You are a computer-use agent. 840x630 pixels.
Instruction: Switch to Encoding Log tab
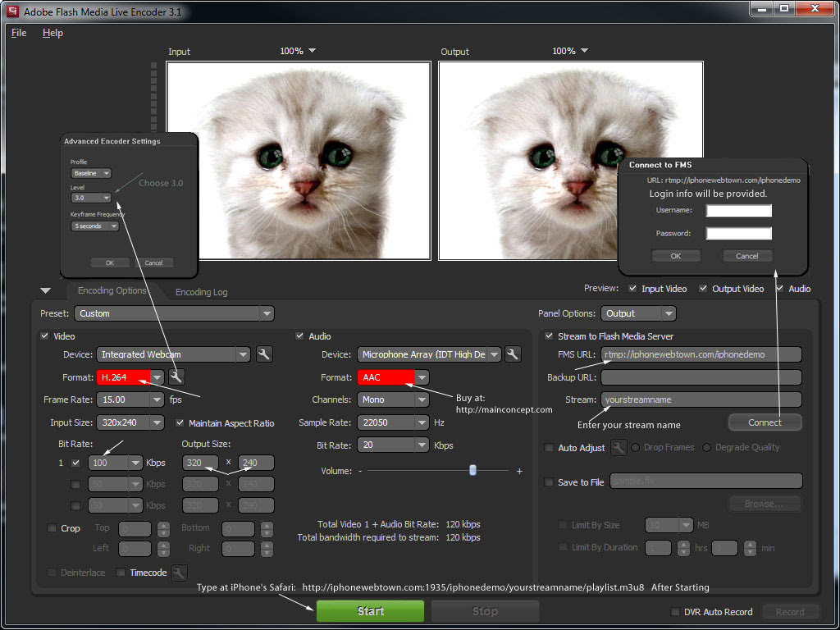[202, 292]
